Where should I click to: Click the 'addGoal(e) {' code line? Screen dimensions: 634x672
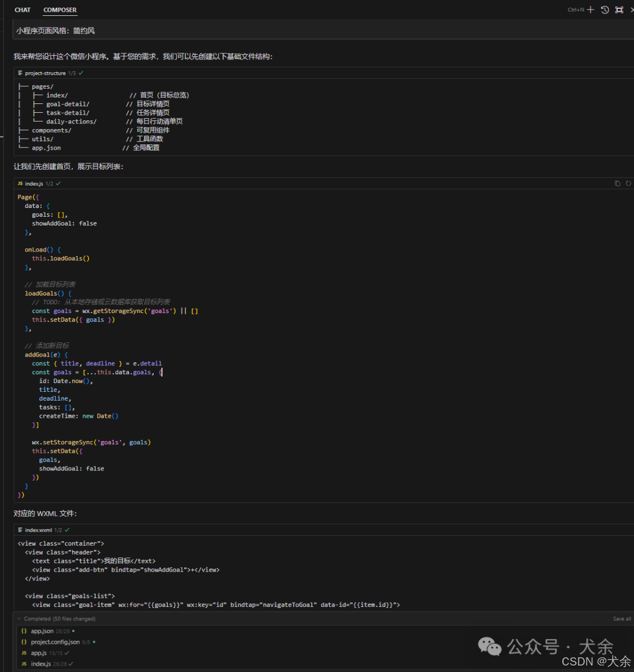[x=46, y=355]
